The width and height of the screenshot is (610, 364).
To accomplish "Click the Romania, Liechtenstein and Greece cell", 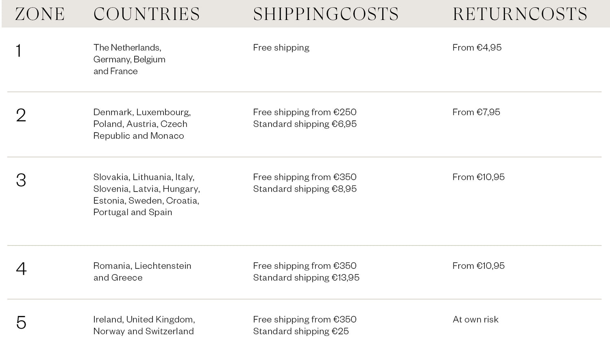I will (x=142, y=272).
